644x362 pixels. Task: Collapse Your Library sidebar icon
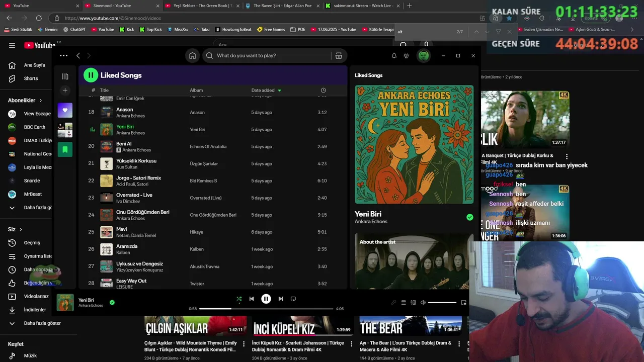(x=65, y=76)
